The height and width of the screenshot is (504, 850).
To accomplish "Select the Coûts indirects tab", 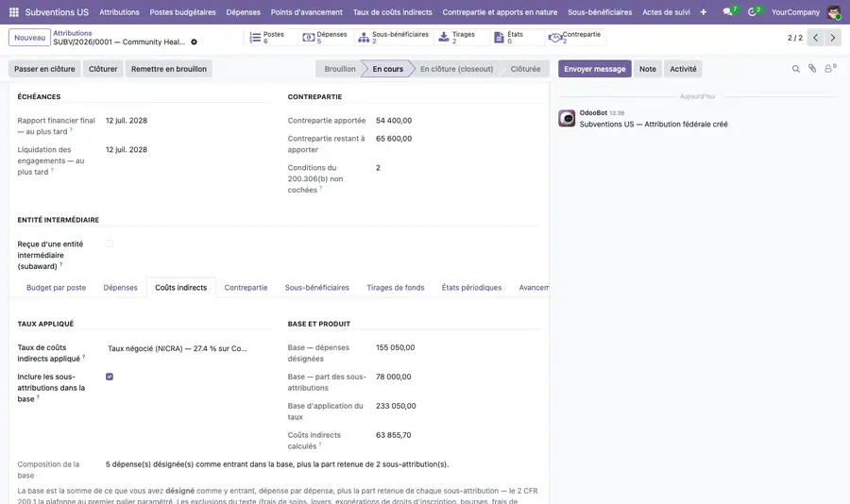I will 181,288.
